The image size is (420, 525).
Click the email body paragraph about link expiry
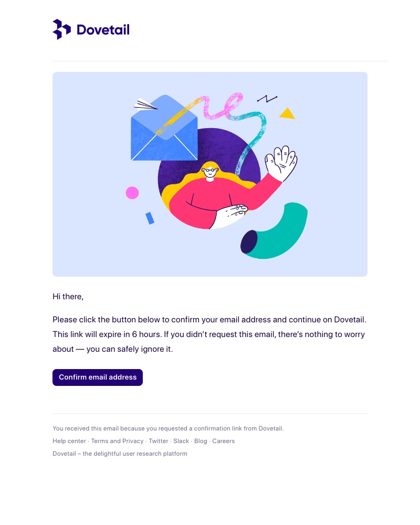209,334
